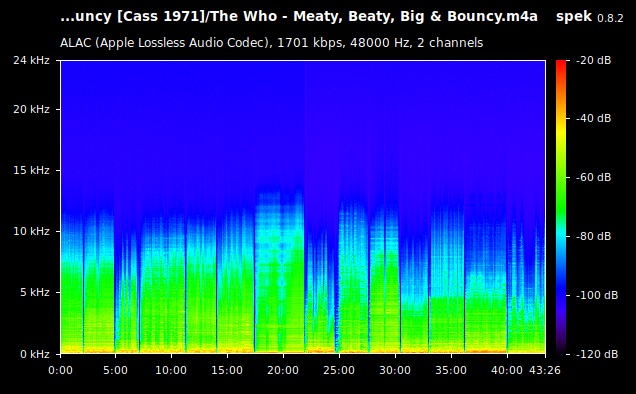This screenshot has width=636, height=394.
Task: Click the '0:00' time axis label
Action: coord(60,370)
